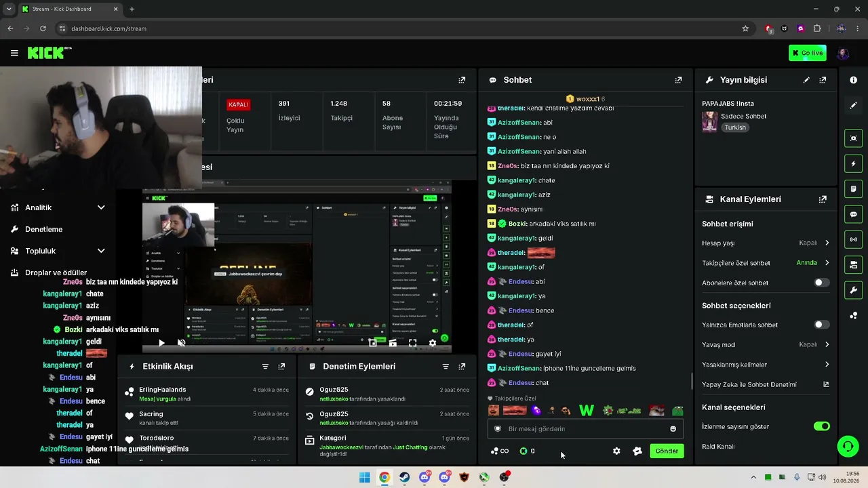Image resolution: width=868 pixels, height=488 pixels.
Task: Click the dots icon at sidebar bottom
Action: [x=853, y=316]
